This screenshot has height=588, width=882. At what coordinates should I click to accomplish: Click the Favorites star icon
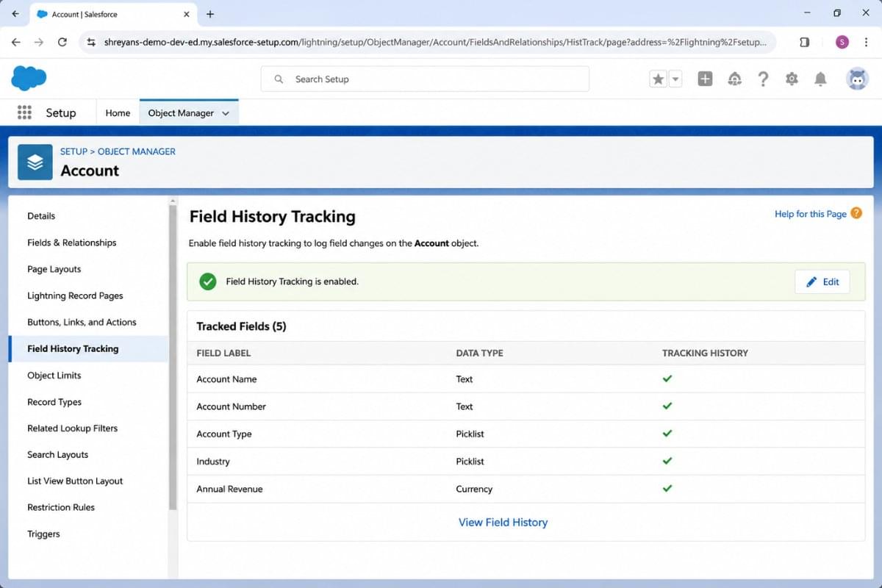658,79
